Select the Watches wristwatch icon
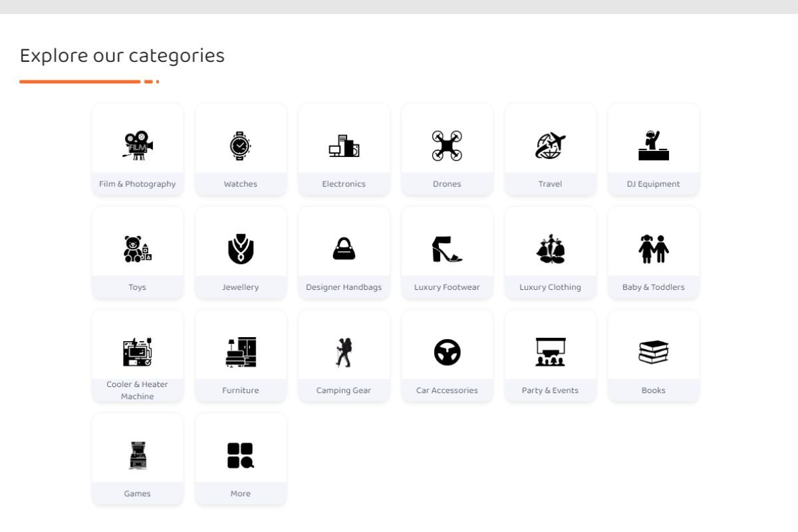Screen dimensions: 798x532 pos(241,146)
